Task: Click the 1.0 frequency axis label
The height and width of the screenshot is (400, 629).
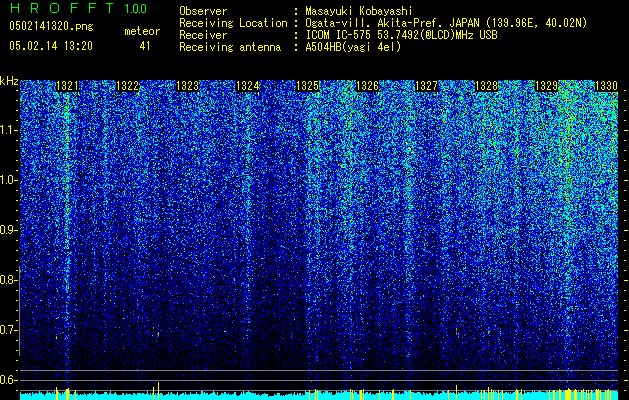Action: pyautogui.click(x=8, y=180)
